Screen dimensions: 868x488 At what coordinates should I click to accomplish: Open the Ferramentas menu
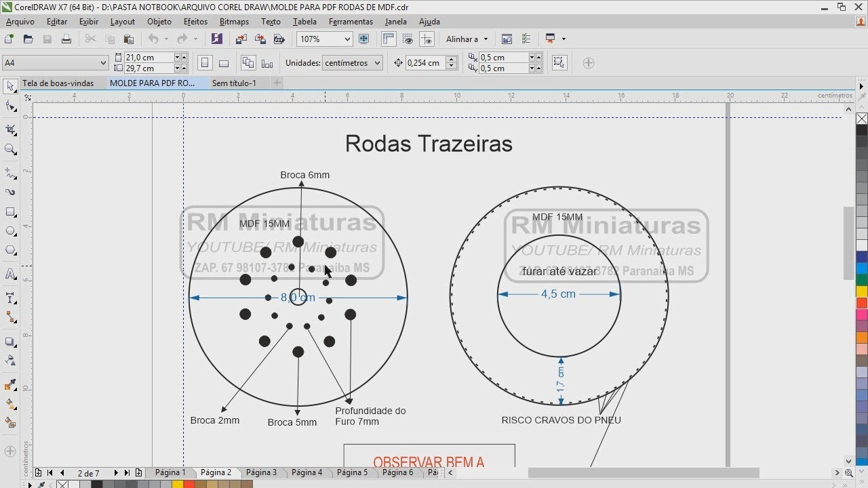[x=351, y=22]
